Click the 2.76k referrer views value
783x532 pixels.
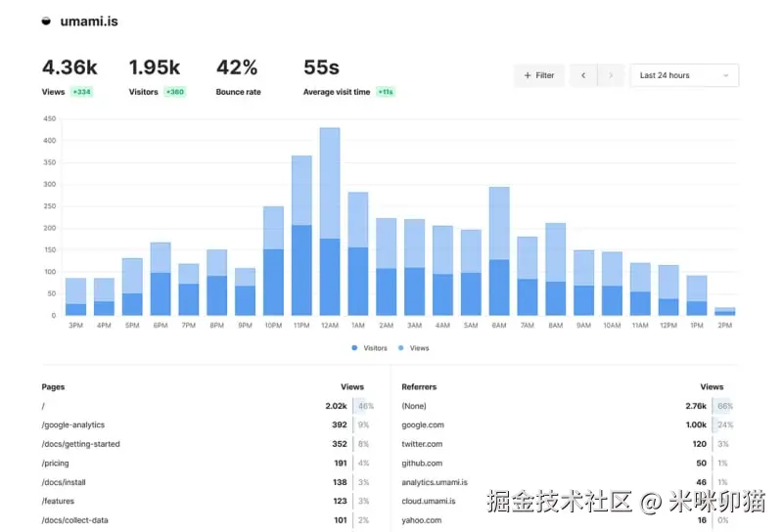[x=696, y=406]
